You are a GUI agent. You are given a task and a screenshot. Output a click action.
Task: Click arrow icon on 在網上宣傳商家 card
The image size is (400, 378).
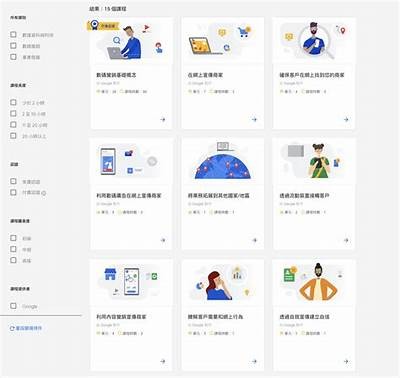pyautogui.click(x=254, y=119)
